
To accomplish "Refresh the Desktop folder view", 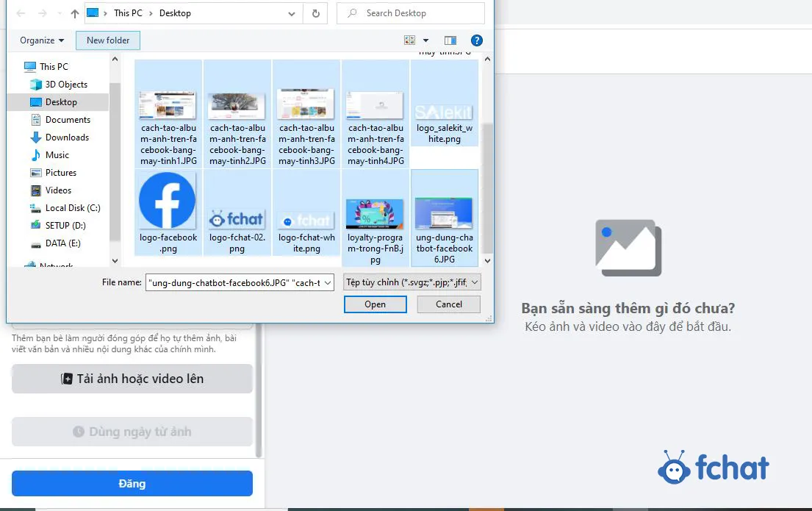I will coord(315,12).
